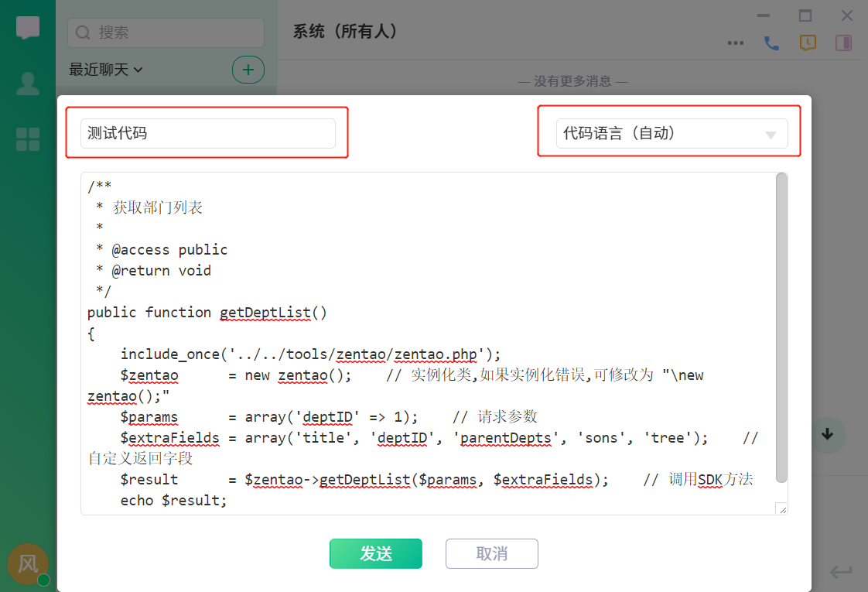Click the 搜索 search box
This screenshot has height=592, width=868.
166,33
